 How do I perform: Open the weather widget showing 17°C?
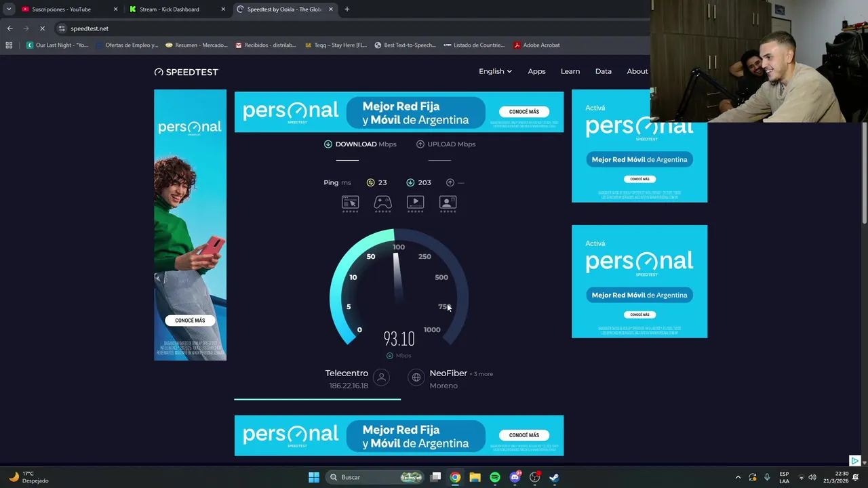tap(29, 477)
